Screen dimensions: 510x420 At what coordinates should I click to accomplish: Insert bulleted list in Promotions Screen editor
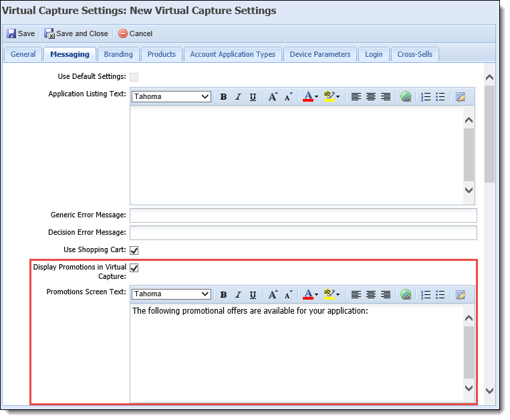(x=440, y=294)
